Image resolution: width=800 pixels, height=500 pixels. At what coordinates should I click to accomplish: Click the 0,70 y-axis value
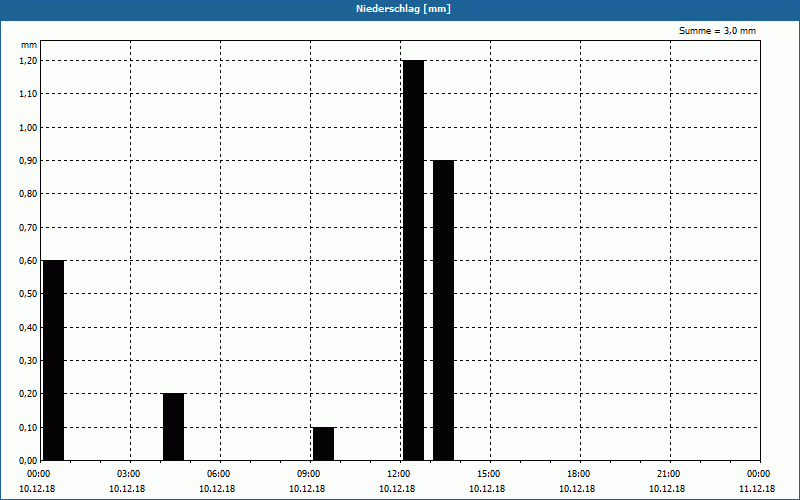(28, 228)
